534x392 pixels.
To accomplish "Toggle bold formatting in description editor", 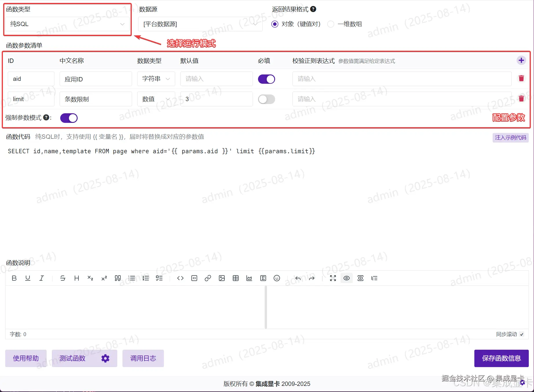I will [14, 278].
